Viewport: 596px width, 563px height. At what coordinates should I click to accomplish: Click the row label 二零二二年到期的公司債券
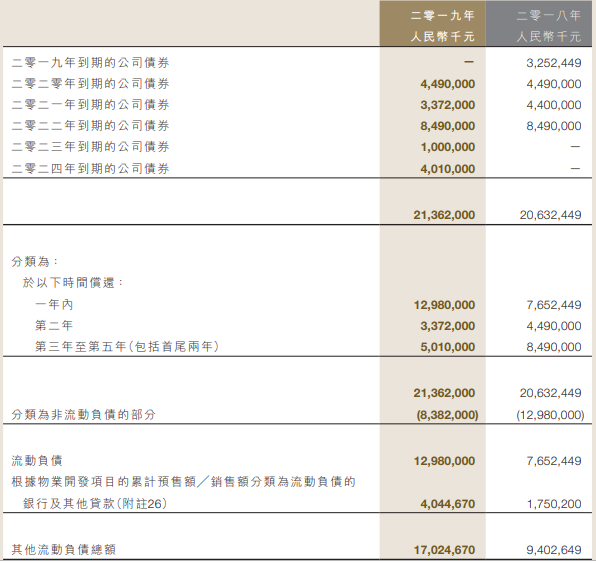point(90,125)
